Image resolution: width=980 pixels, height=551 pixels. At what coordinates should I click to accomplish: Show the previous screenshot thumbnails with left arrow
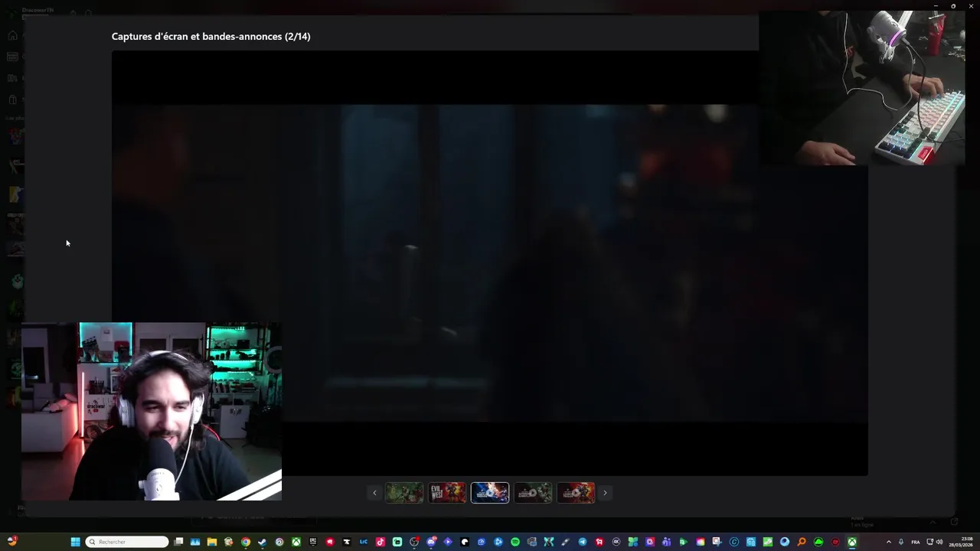(x=374, y=493)
